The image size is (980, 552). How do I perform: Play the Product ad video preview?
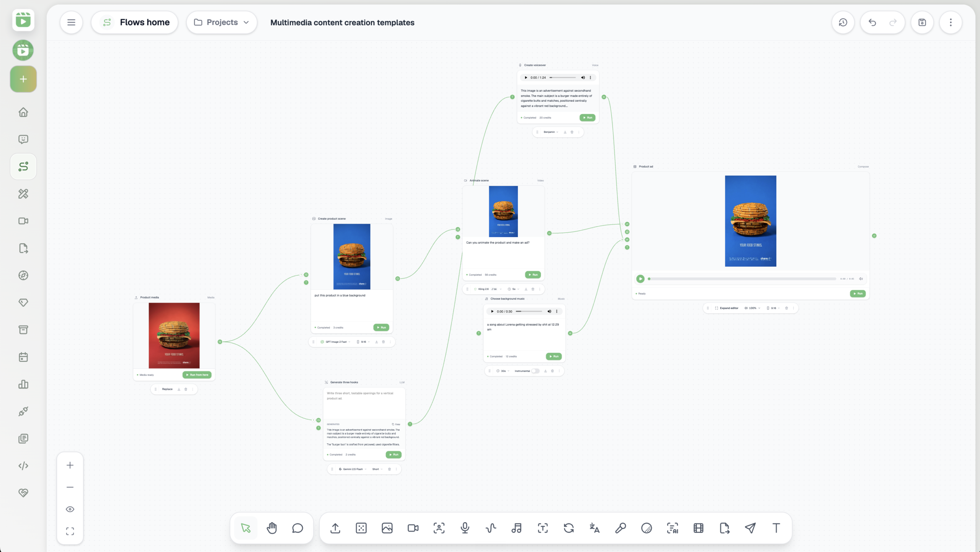(x=640, y=279)
